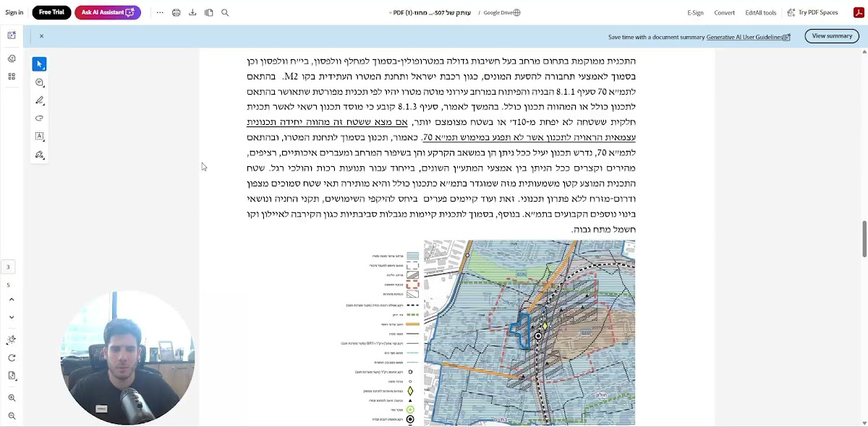868x427 pixels.
Task: Open the comments panel icon
Action: [12, 59]
